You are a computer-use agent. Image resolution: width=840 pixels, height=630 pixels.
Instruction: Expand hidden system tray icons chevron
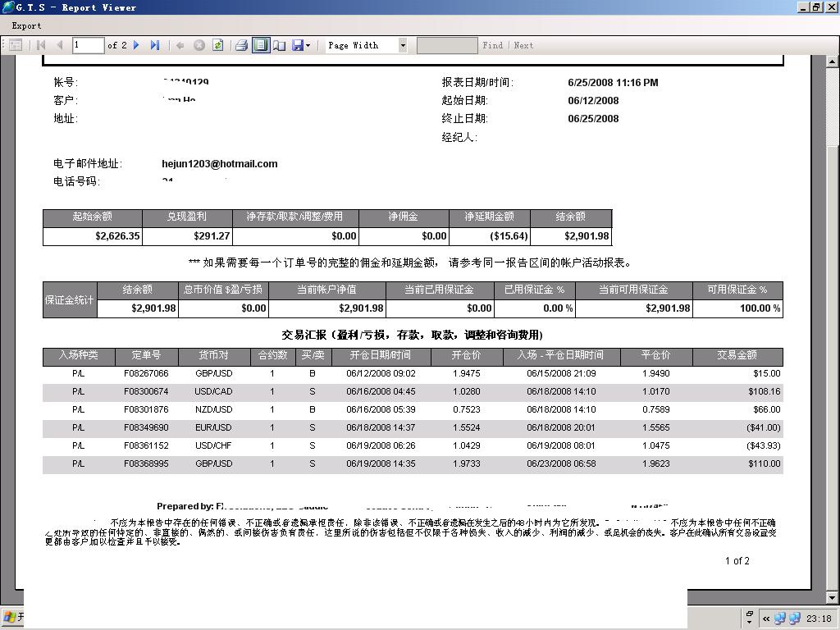(766, 619)
